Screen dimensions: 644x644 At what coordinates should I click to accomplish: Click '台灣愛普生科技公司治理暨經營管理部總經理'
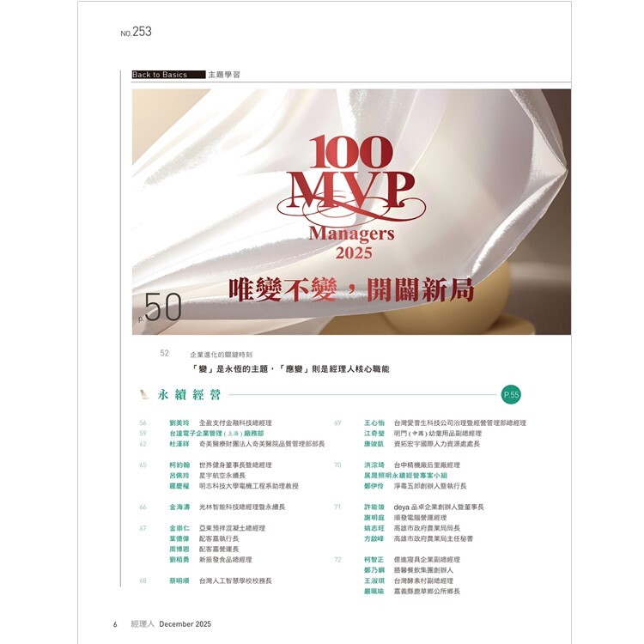[x=460, y=422]
